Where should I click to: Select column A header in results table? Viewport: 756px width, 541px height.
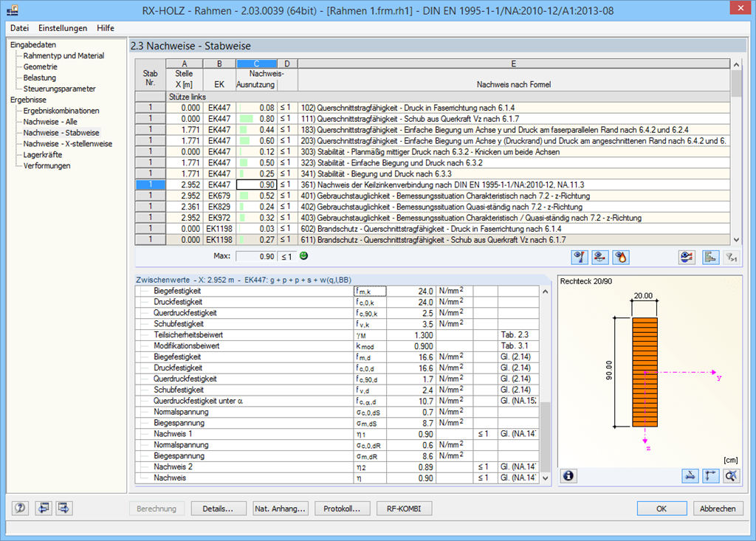(185, 63)
